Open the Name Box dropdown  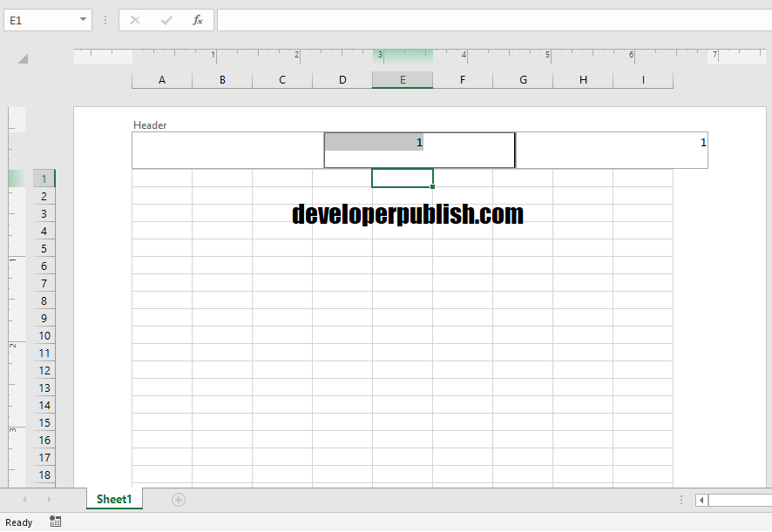coord(84,19)
